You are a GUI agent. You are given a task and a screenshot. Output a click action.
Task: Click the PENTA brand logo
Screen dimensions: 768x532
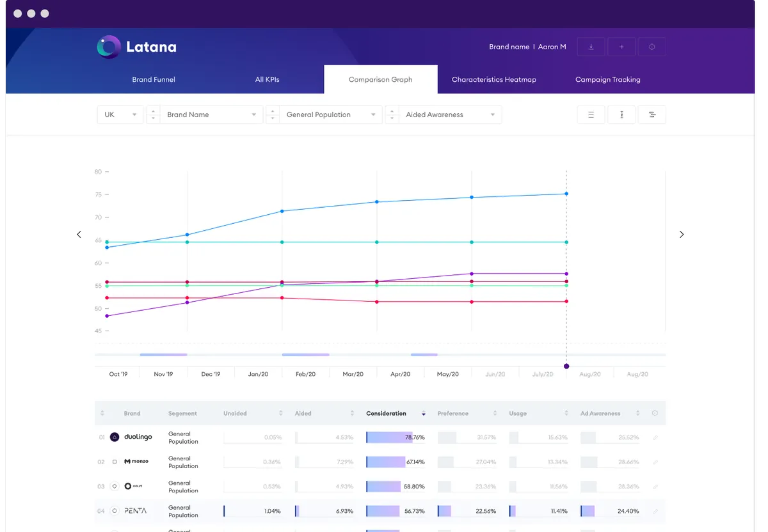coord(135,511)
